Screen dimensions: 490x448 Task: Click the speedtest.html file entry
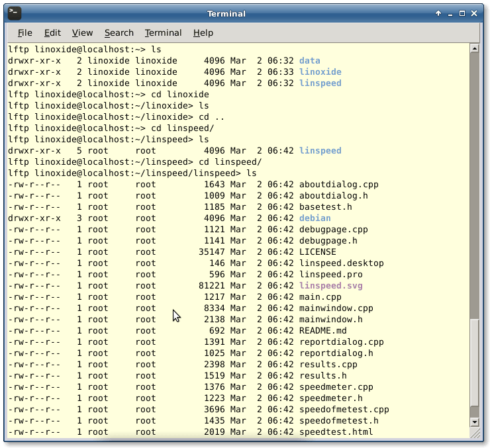pos(336,432)
